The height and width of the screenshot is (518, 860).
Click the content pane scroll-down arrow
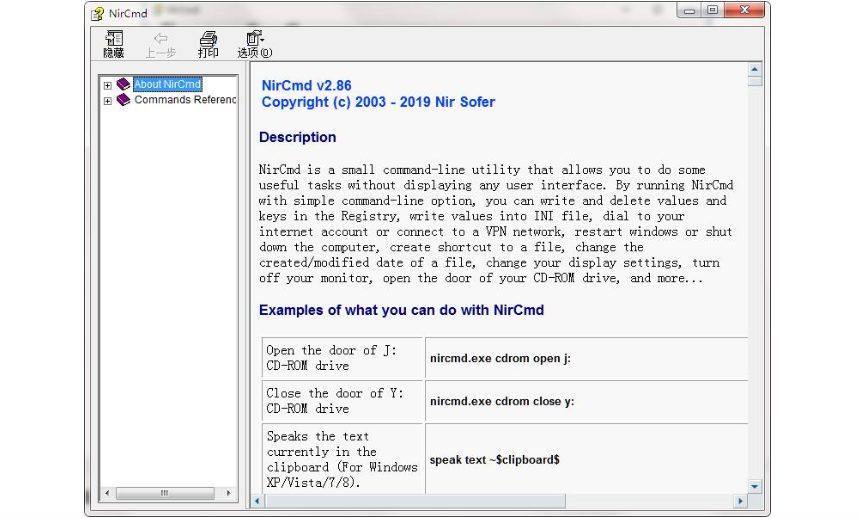tap(755, 486)
